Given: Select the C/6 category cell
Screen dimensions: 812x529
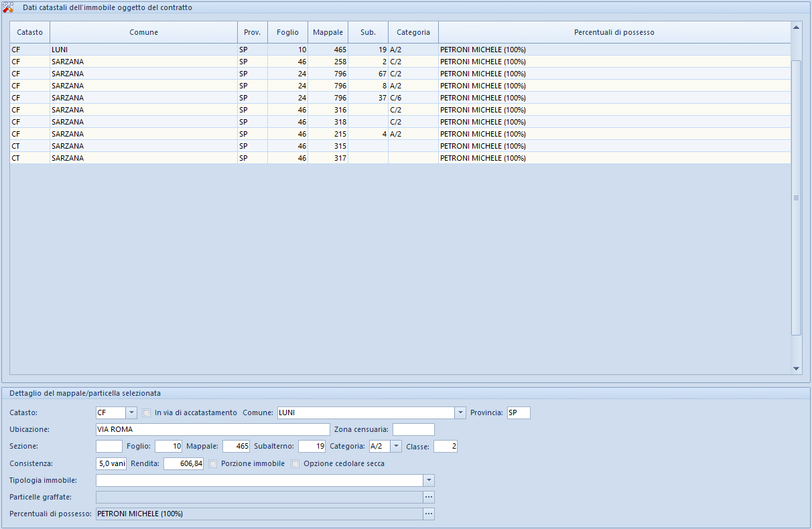Looking at the screenshot, I should [413, 98].
